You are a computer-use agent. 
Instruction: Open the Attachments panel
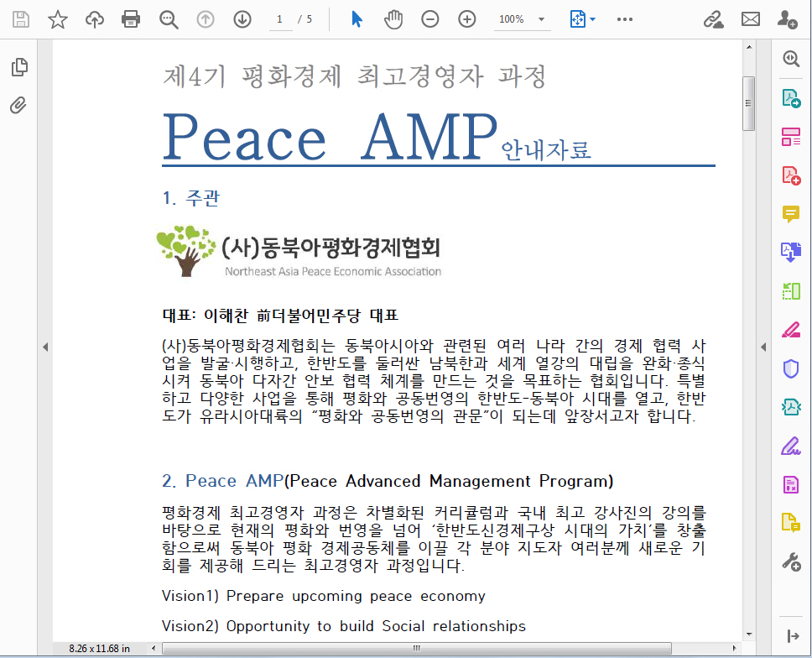tap(18, 105)
